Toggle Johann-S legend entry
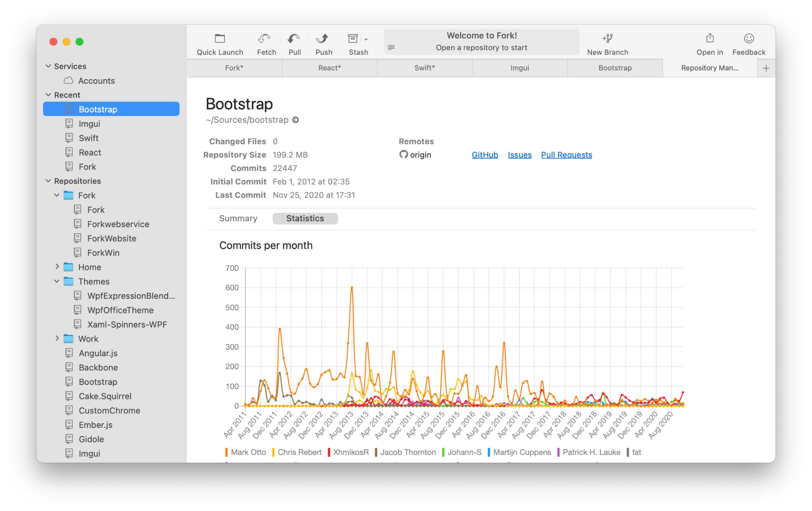 [462, 452]
